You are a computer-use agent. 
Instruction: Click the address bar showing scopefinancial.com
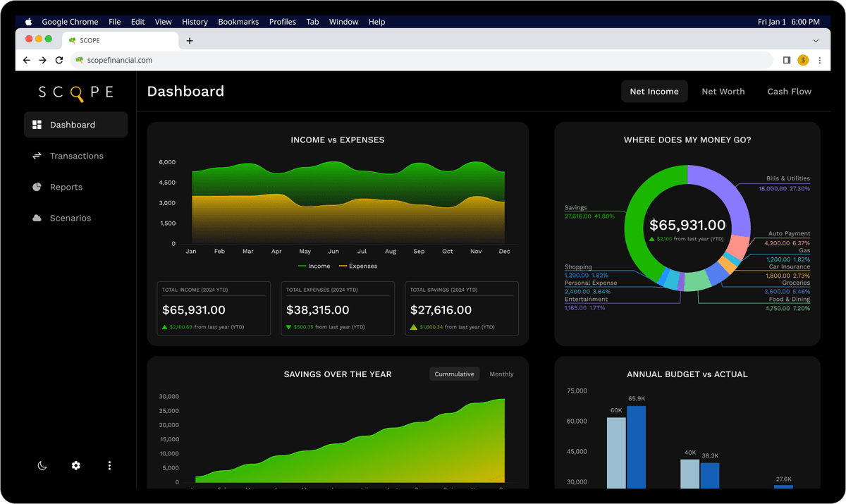point(282,60)
